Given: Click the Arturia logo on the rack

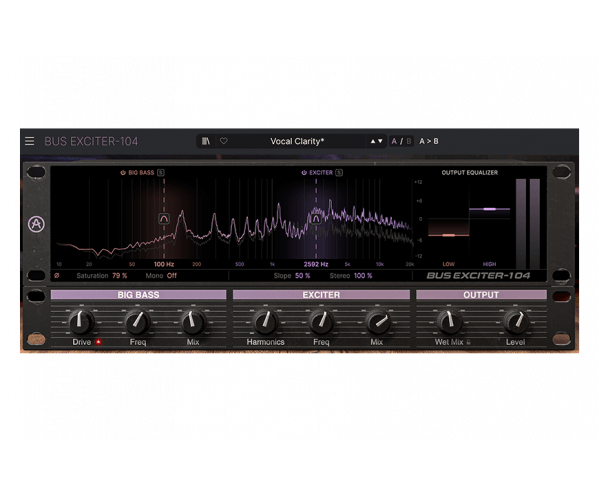Looking at the screenshot, I should (x=36, y=224).
